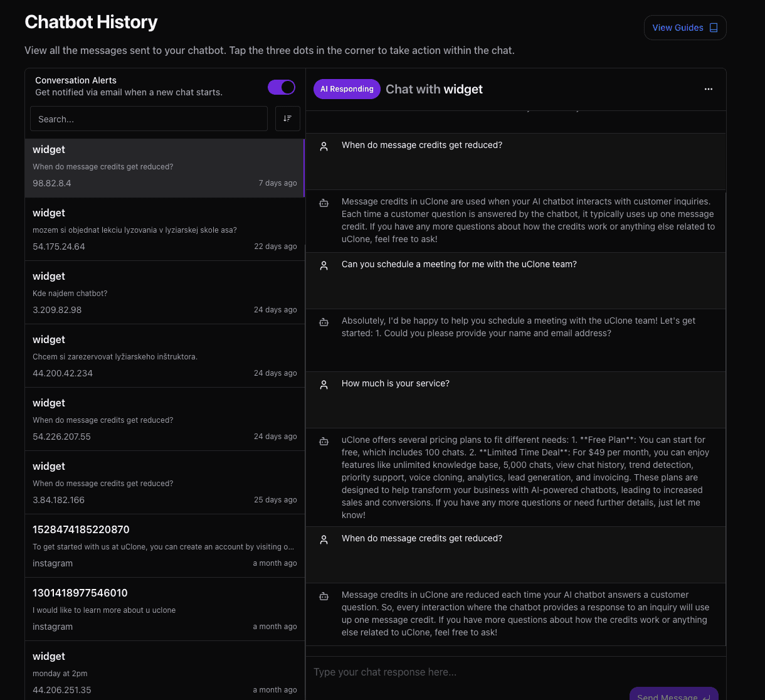Open widget chat from 44.206.251.35
765x700 pixels.
[x=165, y=671]
